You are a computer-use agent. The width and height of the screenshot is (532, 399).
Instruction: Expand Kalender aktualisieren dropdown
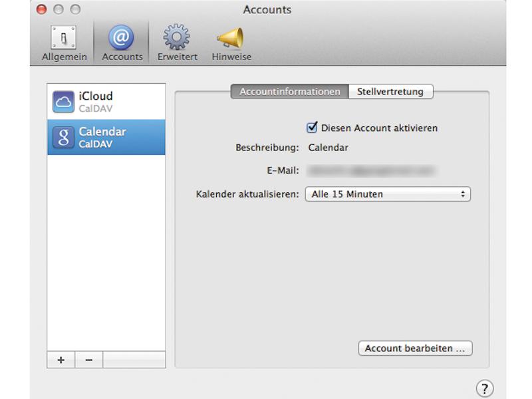388,194
